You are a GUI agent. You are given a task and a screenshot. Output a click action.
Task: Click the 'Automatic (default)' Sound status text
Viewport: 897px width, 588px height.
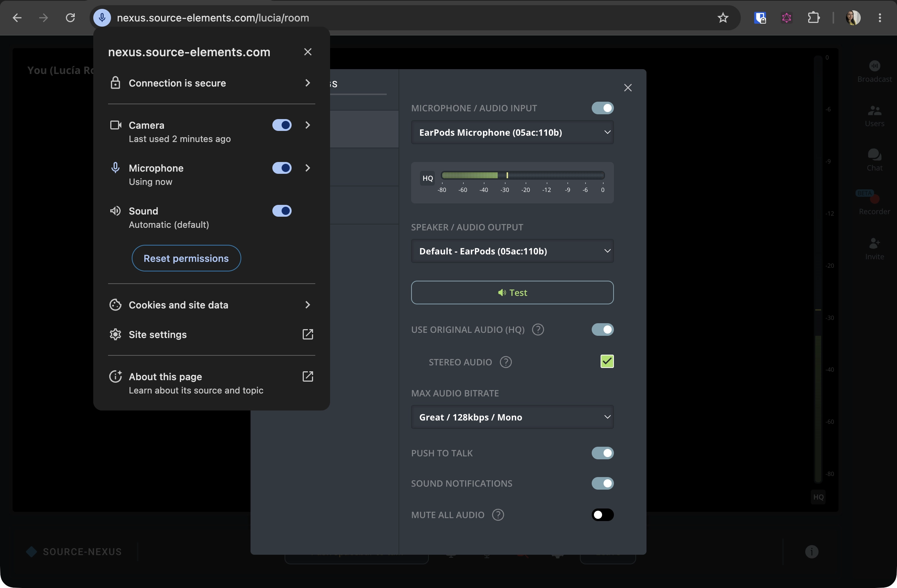tap(169, 225)
